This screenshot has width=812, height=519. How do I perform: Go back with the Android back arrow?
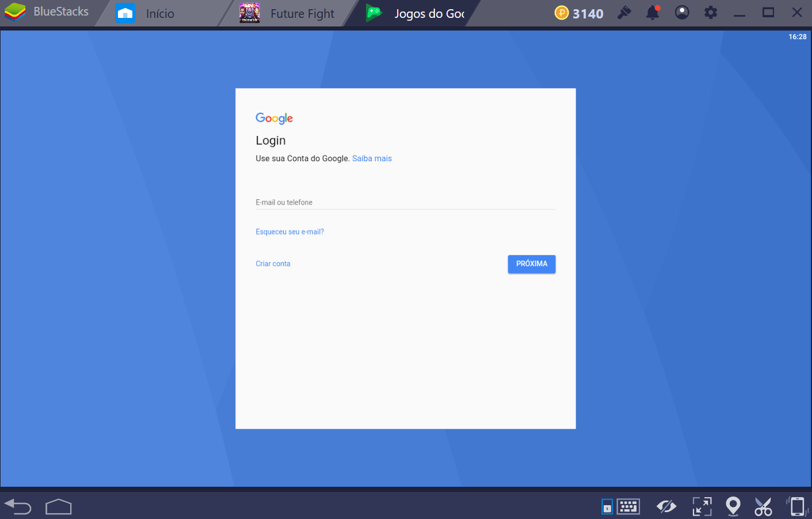18,506
